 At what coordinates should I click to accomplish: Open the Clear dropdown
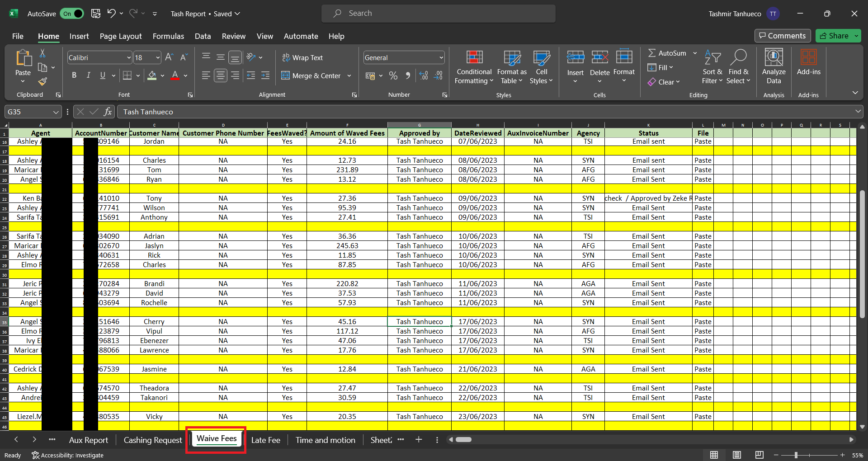[x=664, y=82]
